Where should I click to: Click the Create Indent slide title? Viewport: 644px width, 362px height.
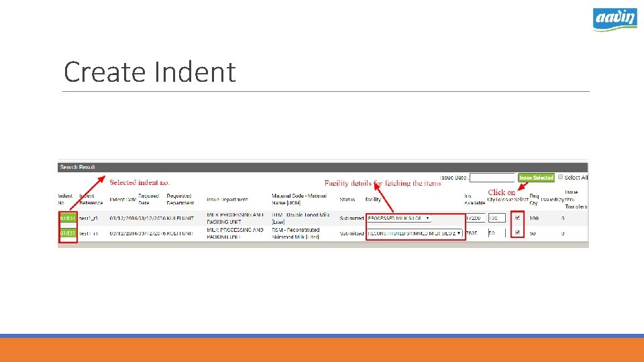pyautogui.click(x=150, y=72)
